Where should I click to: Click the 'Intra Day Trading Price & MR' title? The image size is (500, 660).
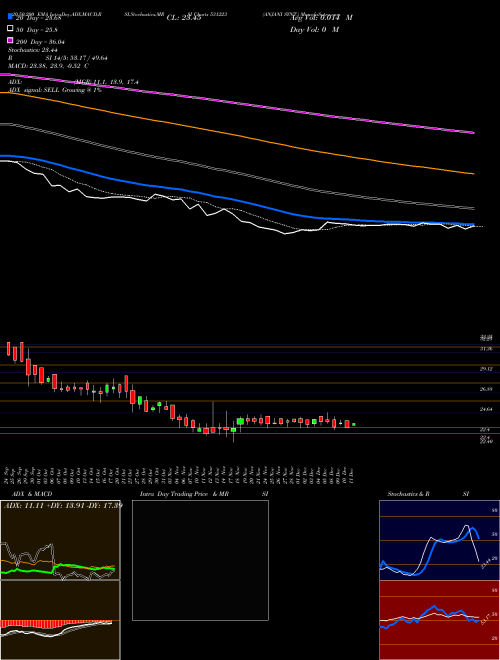pos(184,494)
